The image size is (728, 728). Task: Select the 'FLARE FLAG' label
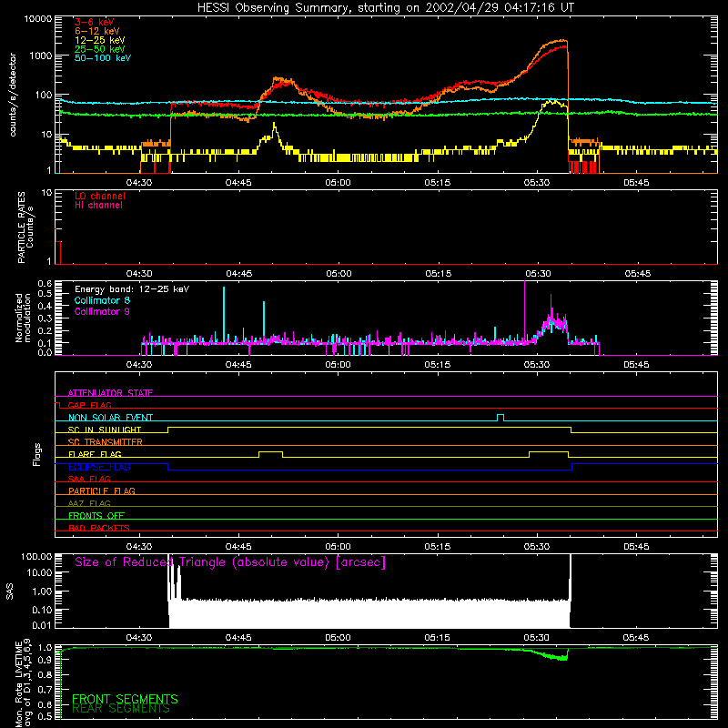point(95,454)
